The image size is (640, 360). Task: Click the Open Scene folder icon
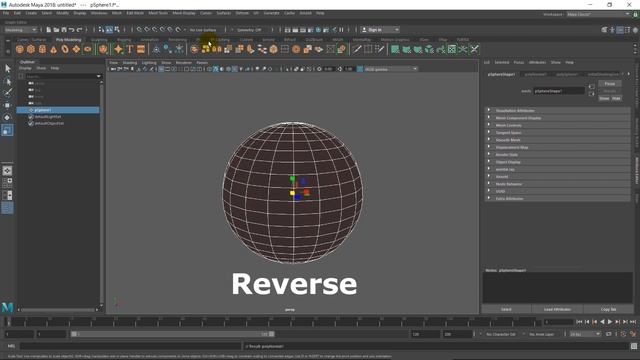click(x=56, y=30)
